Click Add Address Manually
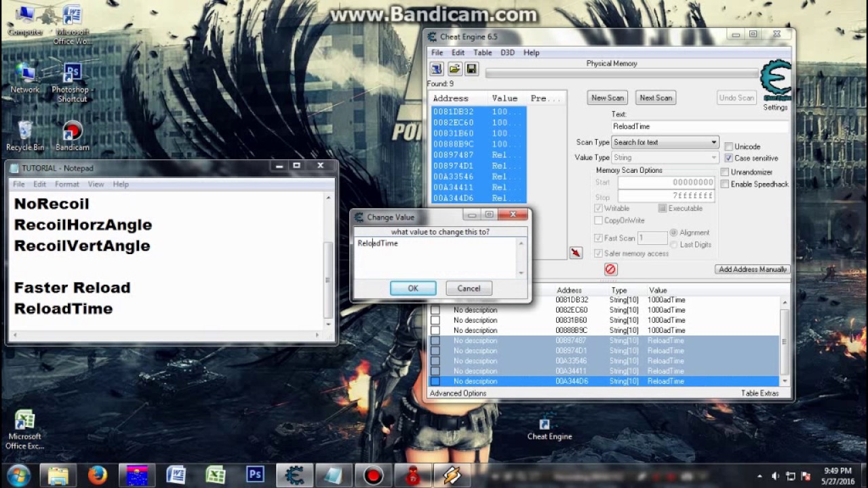 [753, 269]
